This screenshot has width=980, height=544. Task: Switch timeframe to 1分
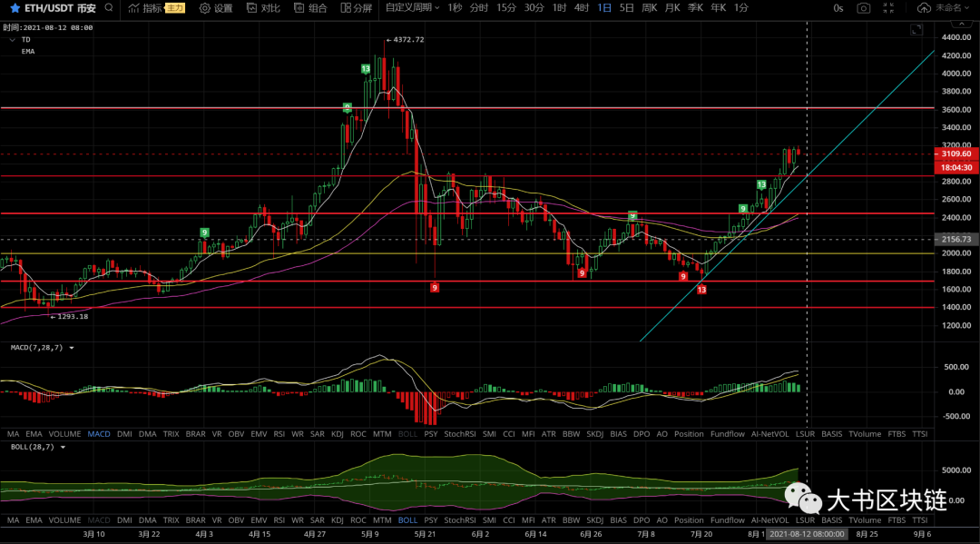[740, 8]
